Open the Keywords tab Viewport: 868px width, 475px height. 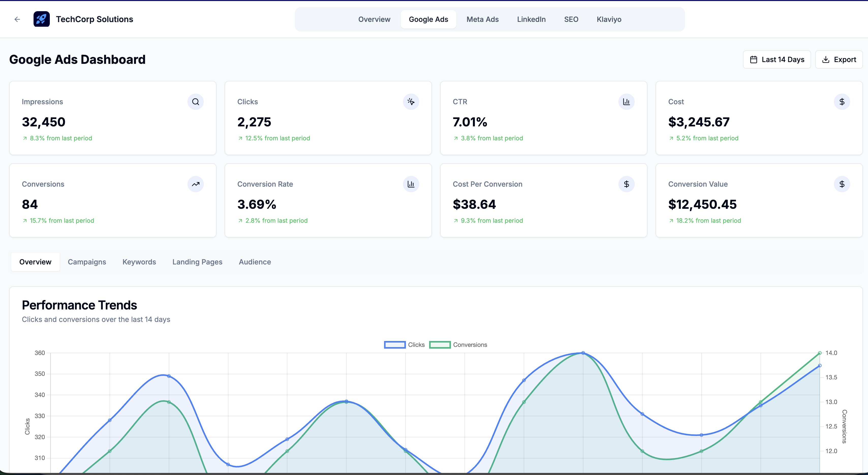click(x=139, y=262)
